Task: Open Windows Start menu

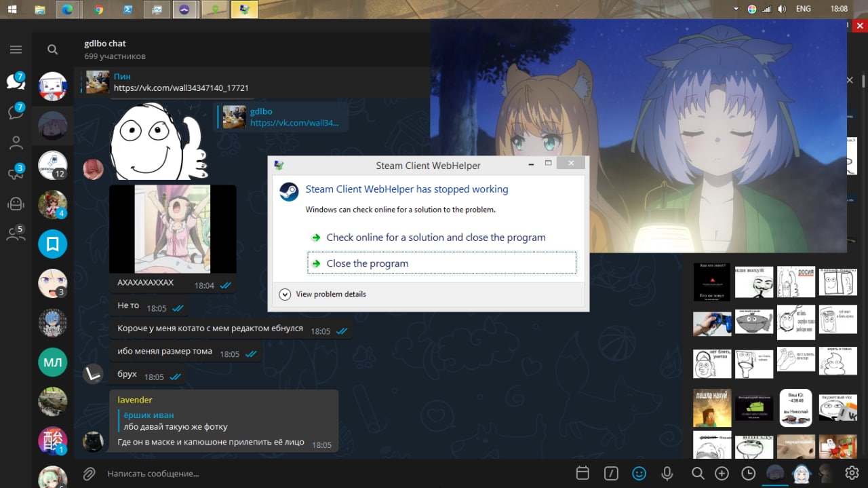Action: 12,9
